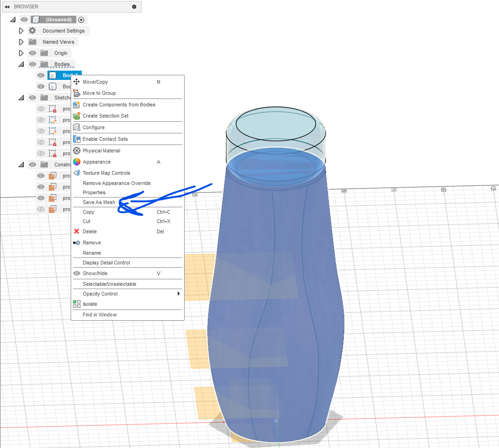
Task: Toggle visibility of the Origin folder
Action: [33, 53]
